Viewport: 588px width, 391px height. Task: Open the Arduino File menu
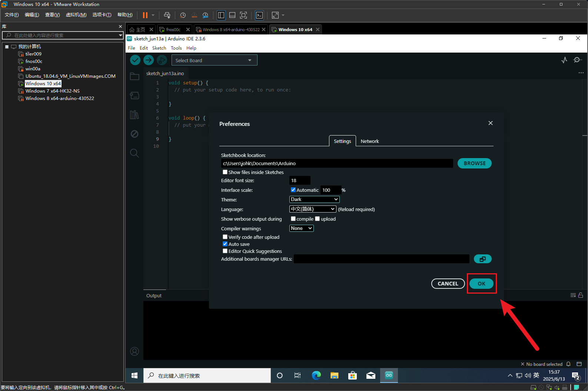132,48
